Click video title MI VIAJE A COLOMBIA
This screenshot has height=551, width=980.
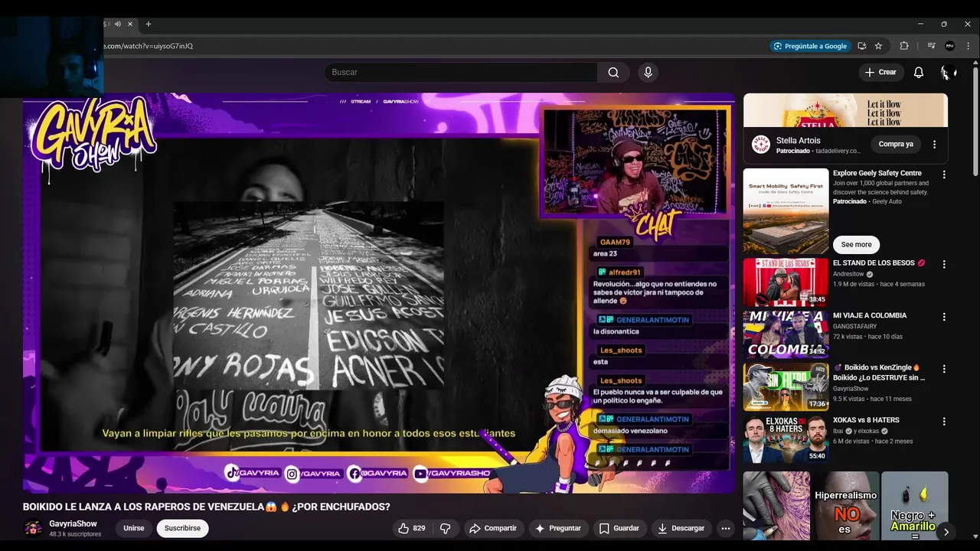(870, 315)
